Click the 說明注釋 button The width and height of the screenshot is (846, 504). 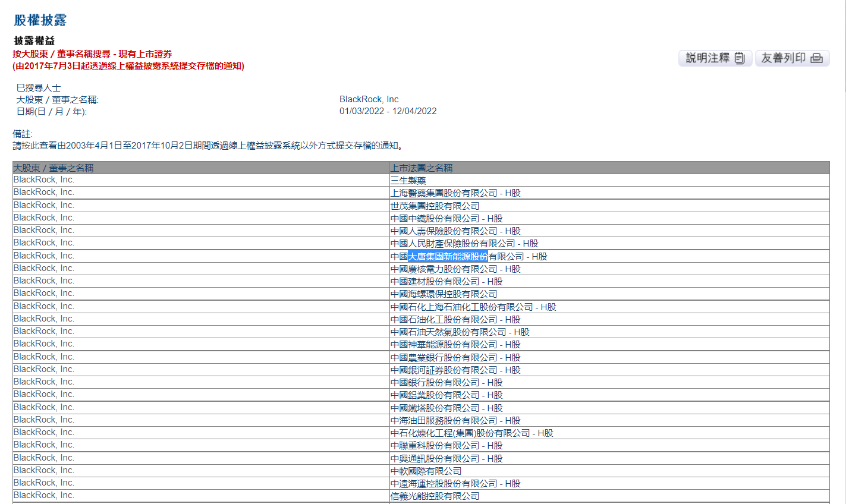[715, 58]
